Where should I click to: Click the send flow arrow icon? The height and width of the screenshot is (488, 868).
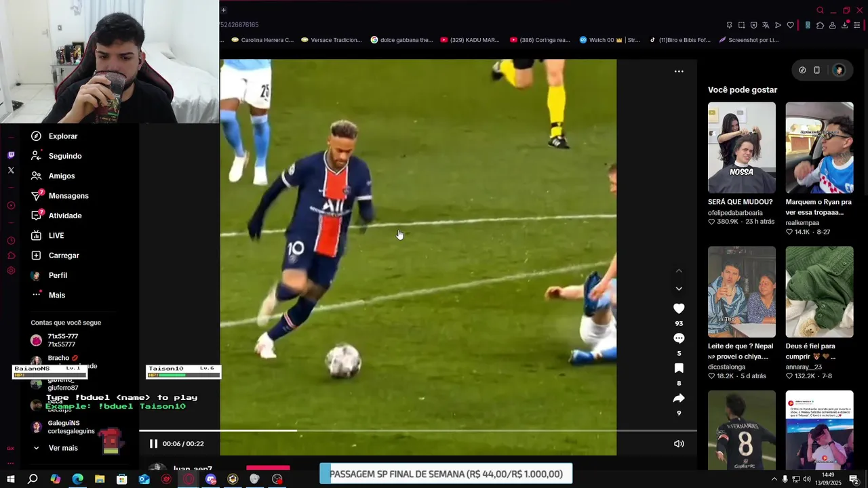point(778,25)
